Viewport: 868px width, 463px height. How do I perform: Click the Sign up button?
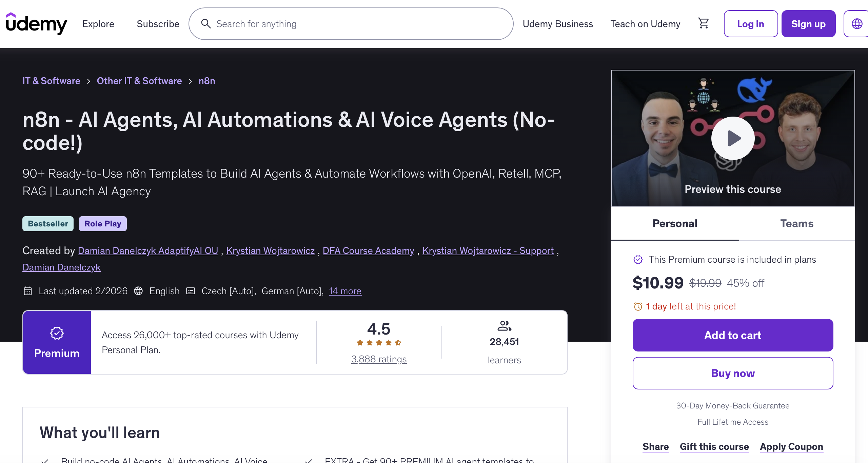pyautogui.click(x=808, y=24)
